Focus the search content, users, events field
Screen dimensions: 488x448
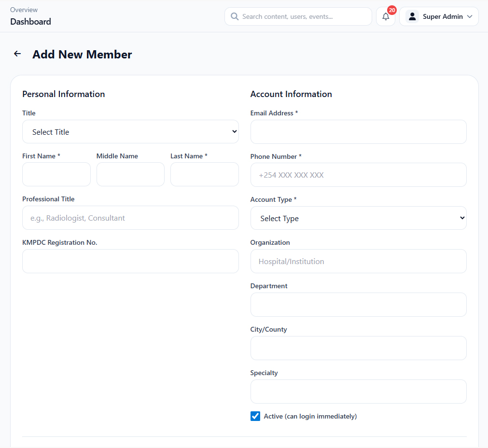298,16
